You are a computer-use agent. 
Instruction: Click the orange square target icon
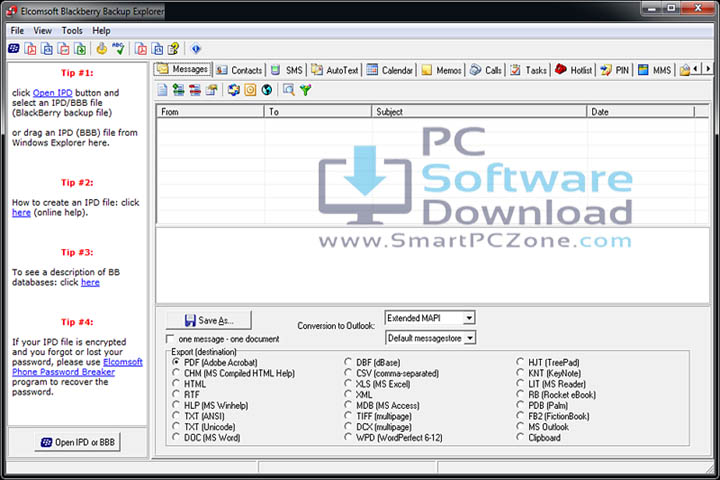pyautogui.click(x=250, y=90)
